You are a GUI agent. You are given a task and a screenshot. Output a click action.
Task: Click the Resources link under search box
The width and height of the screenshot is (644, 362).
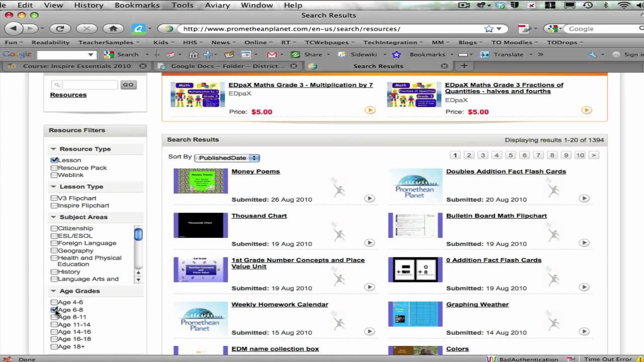click(68, 95)
